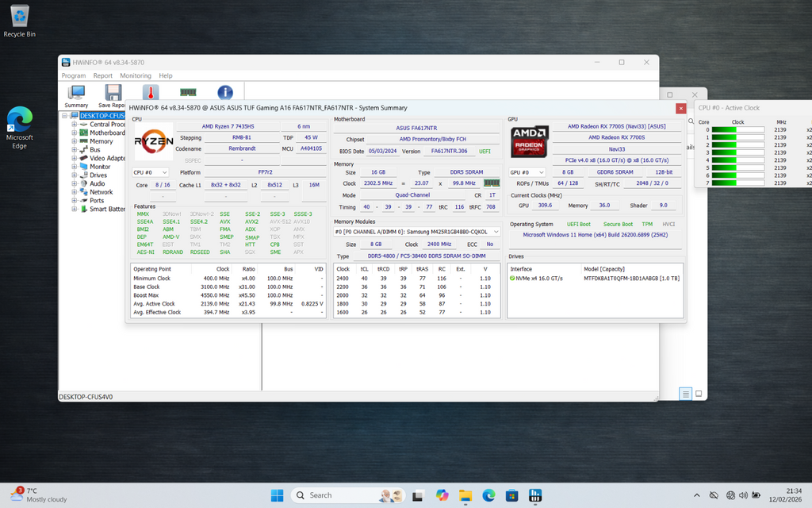Open the Monitoring menu
The image size is (812, 508).
pos(135,75)
